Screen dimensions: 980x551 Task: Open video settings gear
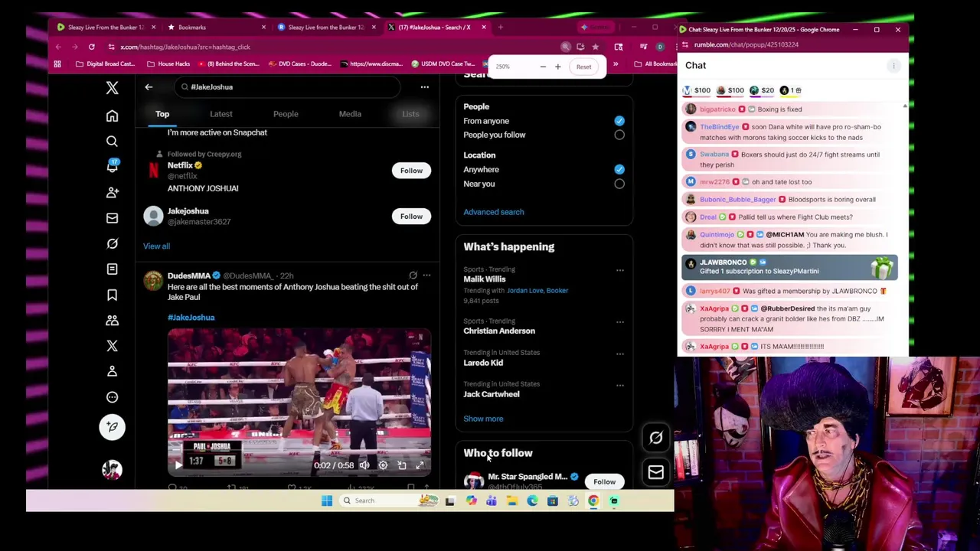[x=383, y=465]
